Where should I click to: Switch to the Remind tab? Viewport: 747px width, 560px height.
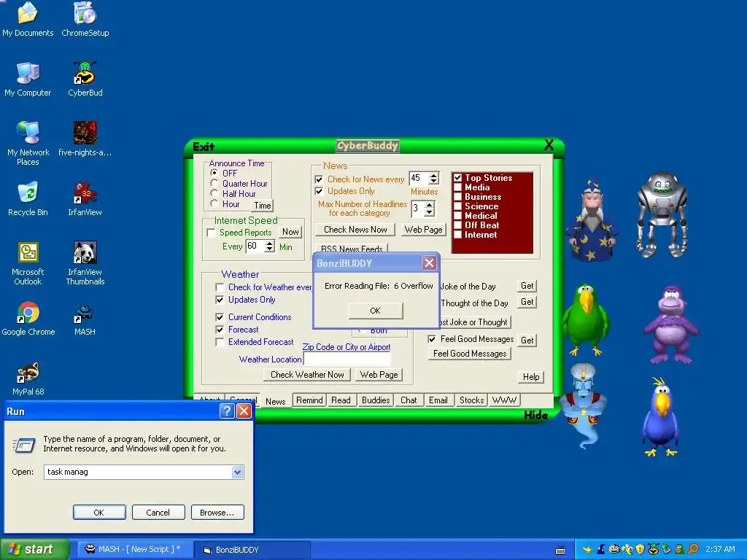(309, 400)
